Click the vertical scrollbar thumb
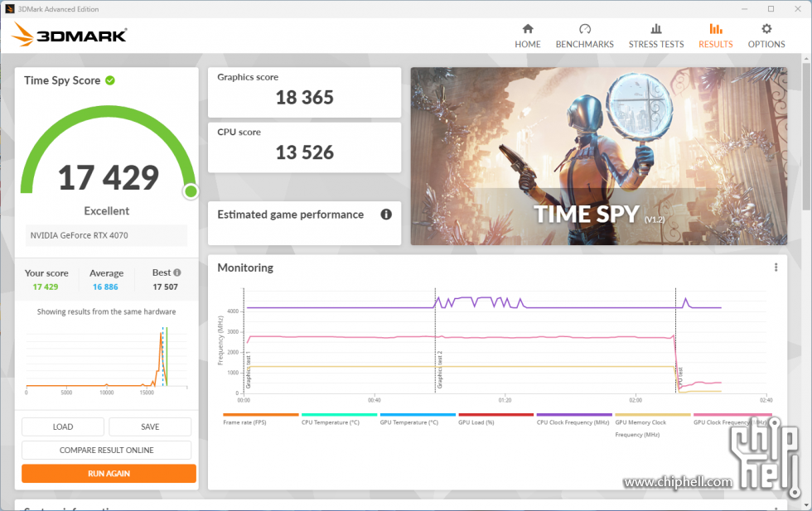The image size is (812, 511). coord(805,137)
